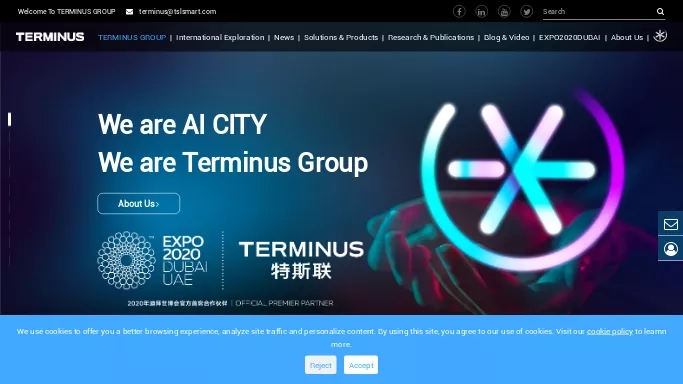
Task: Open the Solutions & Products menu
Action: pos(341,37)
